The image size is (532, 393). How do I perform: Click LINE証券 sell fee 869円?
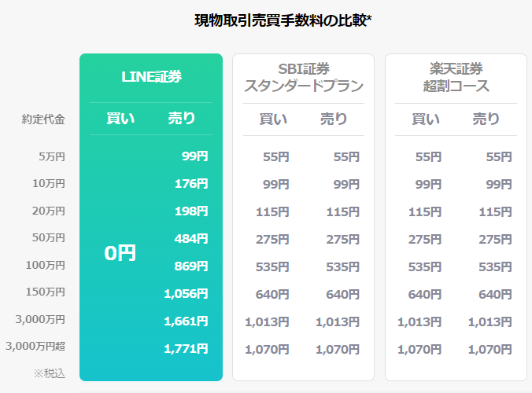pyautogui.click(x=191, y=266)
